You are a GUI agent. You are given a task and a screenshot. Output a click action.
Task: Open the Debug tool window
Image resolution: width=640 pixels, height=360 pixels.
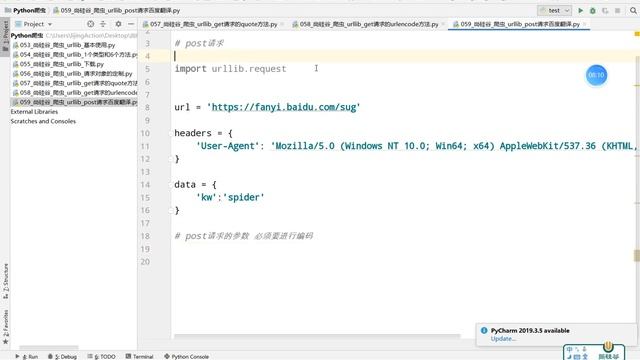(62, 356)
